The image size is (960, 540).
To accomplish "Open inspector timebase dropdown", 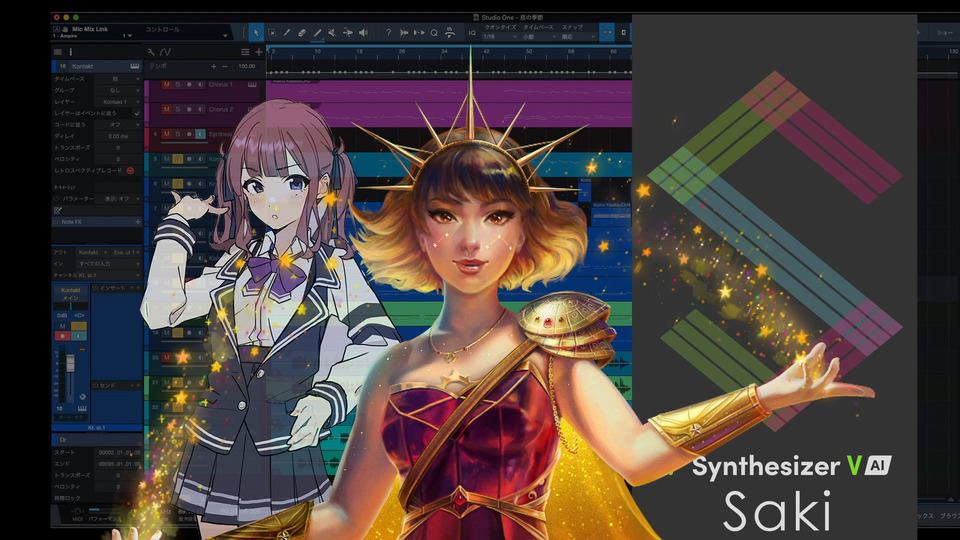I will (x=118, y=79).
